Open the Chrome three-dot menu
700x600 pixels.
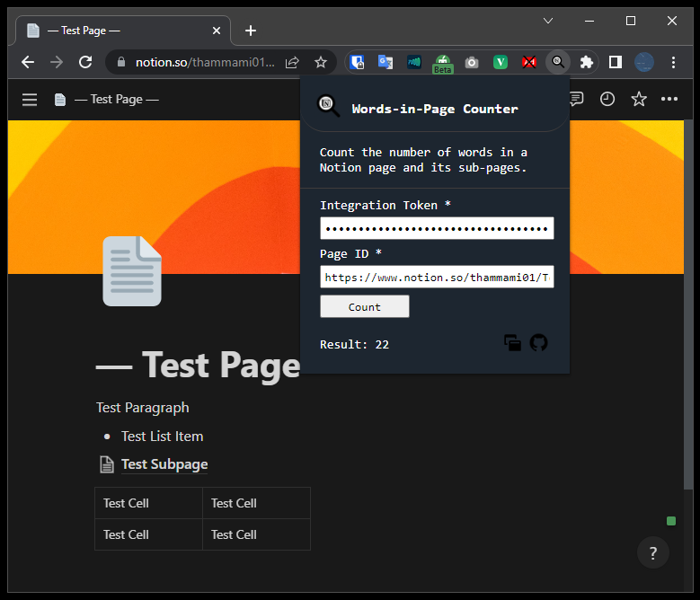pos(673,62)
